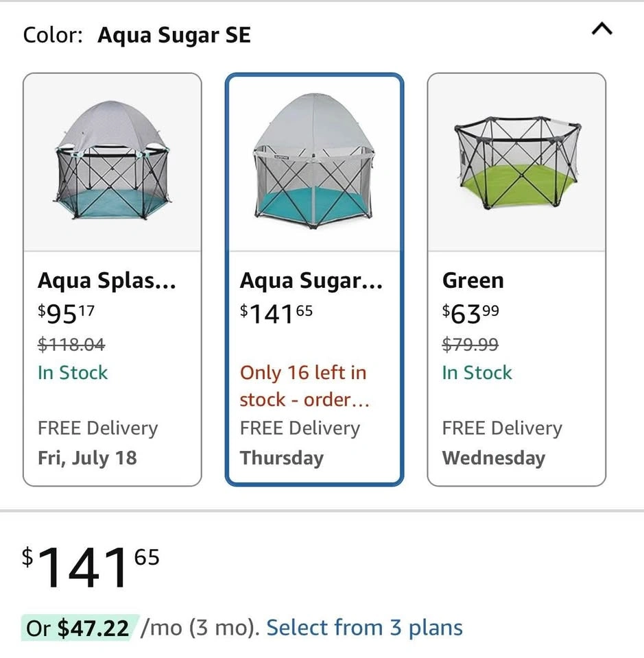Click Fri, July 18 delivery date

tap(87, 458)
